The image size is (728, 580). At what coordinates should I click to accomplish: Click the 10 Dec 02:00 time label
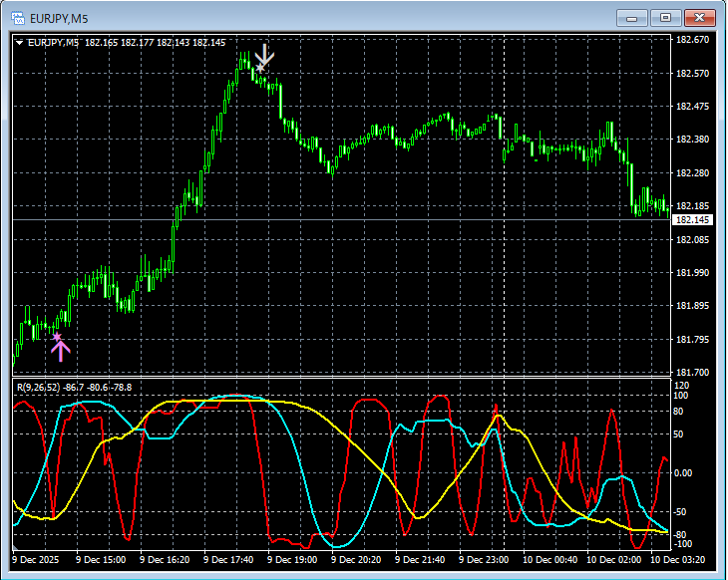tap(613, 560)
